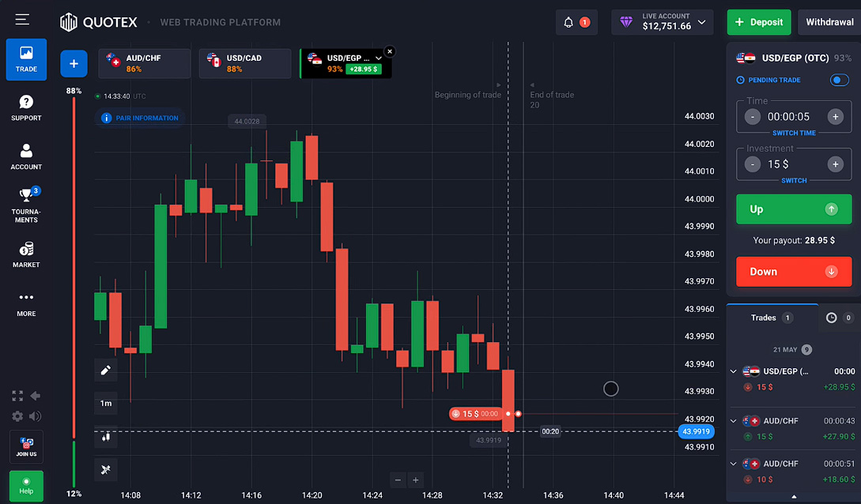This screenshot has height=504, width=861.
Task: Switch to the AUD/CHF asset tab
Action: 145,63
